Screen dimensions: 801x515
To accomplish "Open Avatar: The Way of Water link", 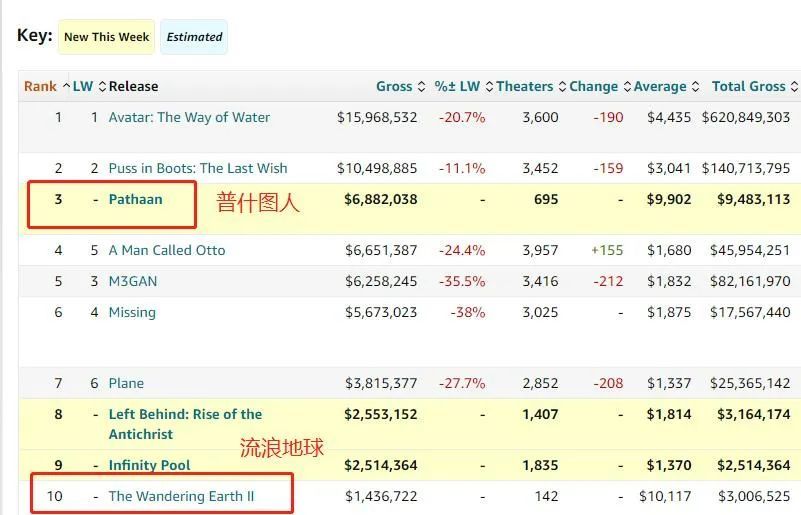I will (189, 118).
